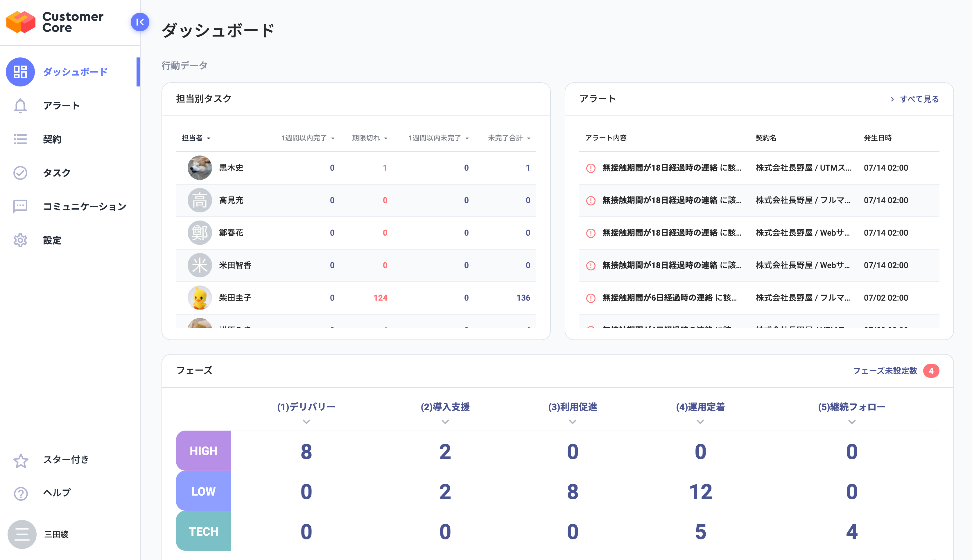Click the スター付き star icon
Screen dimensions: 972x560
(21, 460)
